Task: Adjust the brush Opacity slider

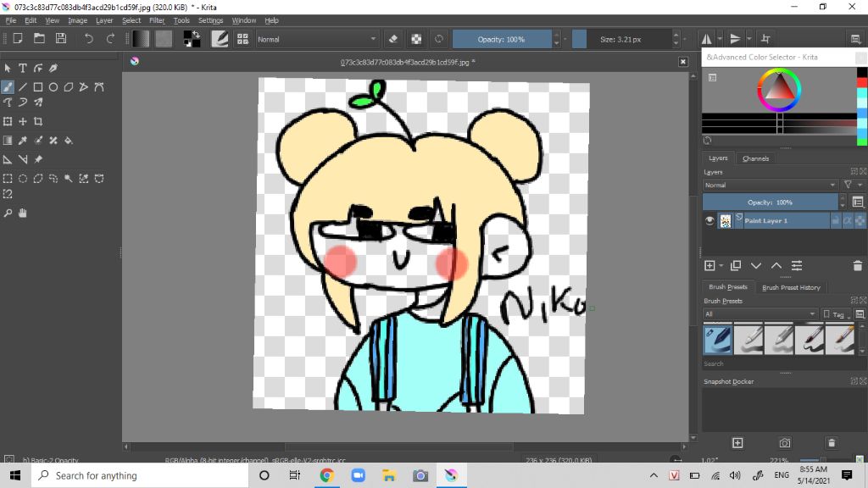Action: 502,39
